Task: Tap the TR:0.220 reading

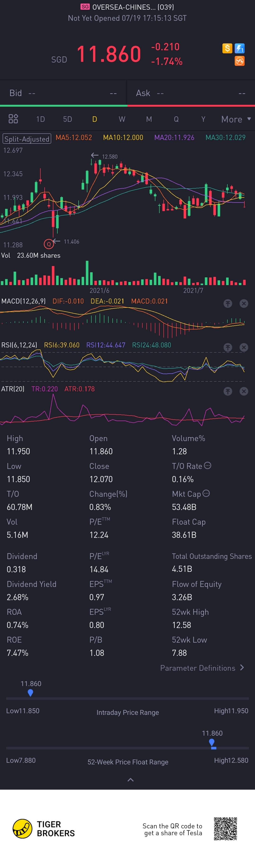Action: [x=45, y=389]
